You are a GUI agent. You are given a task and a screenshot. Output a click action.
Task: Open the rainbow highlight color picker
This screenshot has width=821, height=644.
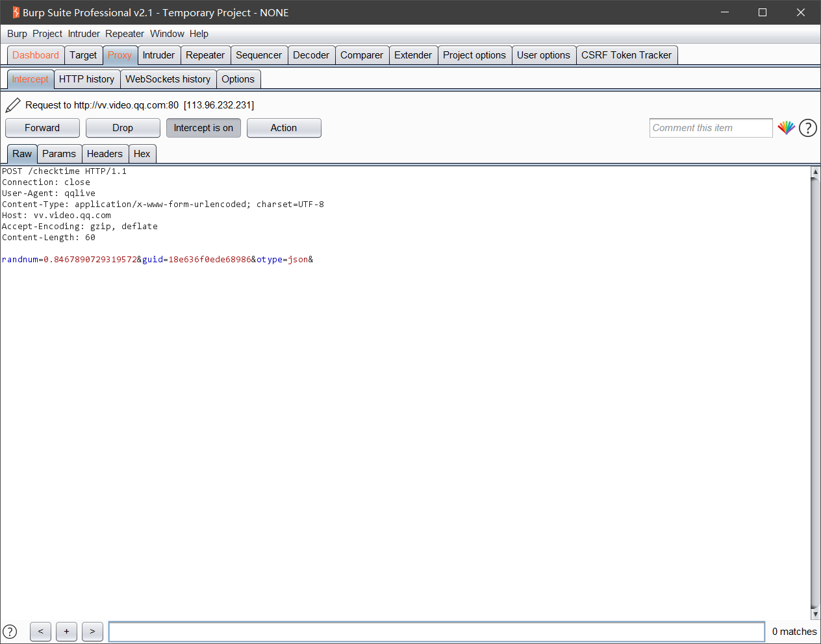coord(786,128)
